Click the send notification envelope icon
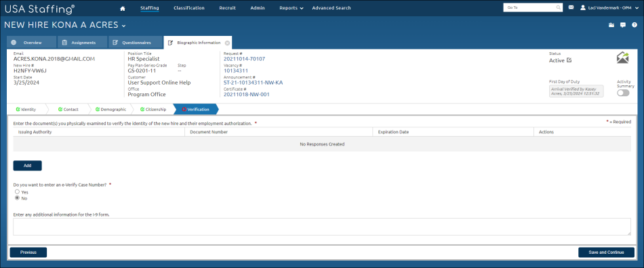644x268 pixels. (x=622, y=58)
